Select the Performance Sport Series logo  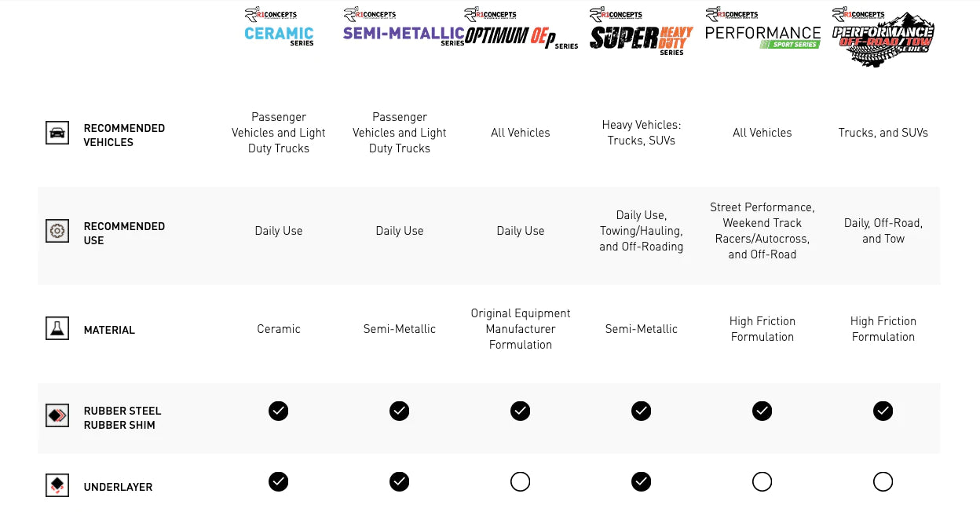[x=762, y=30]
